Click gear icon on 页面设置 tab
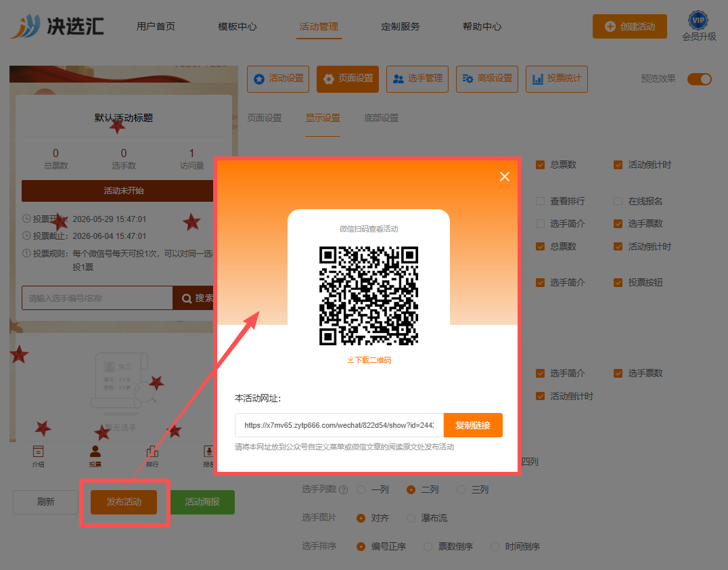 pos(329,79)
